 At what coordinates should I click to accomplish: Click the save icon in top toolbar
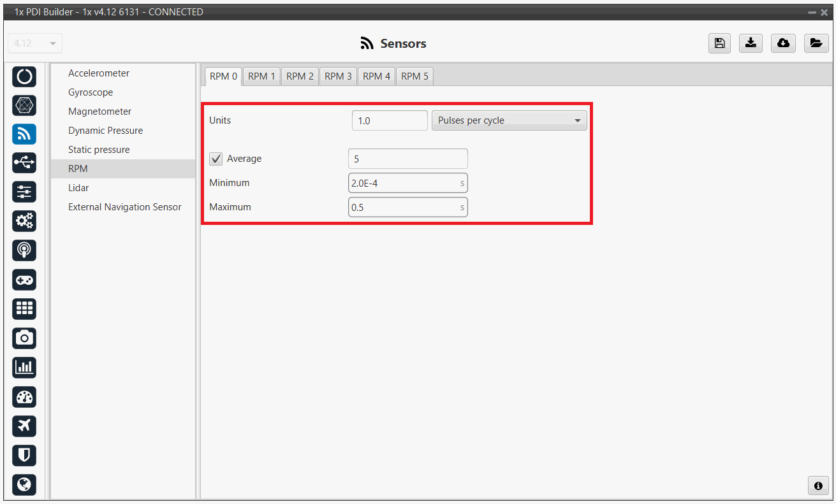(719, 43)
